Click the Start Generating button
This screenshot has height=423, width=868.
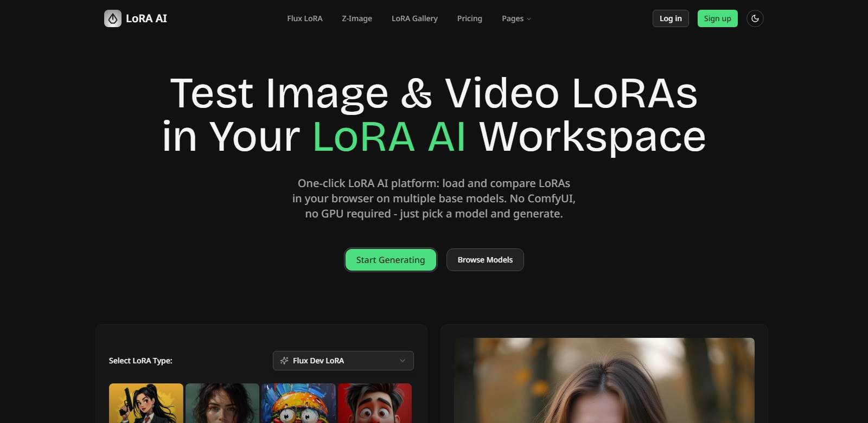391,260
